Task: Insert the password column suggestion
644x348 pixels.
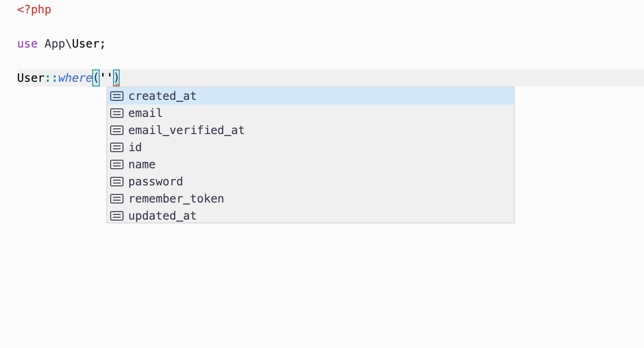Action: click(311, 182)
